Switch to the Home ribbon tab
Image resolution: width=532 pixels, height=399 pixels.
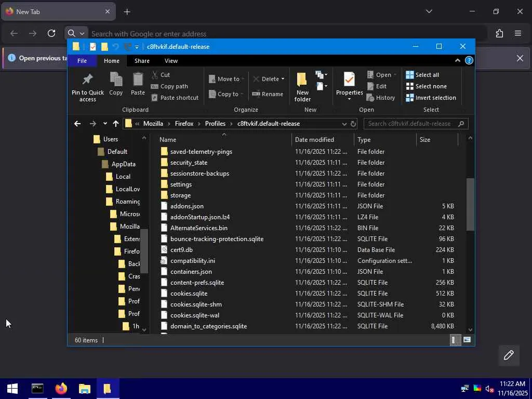tap(112, 61)
